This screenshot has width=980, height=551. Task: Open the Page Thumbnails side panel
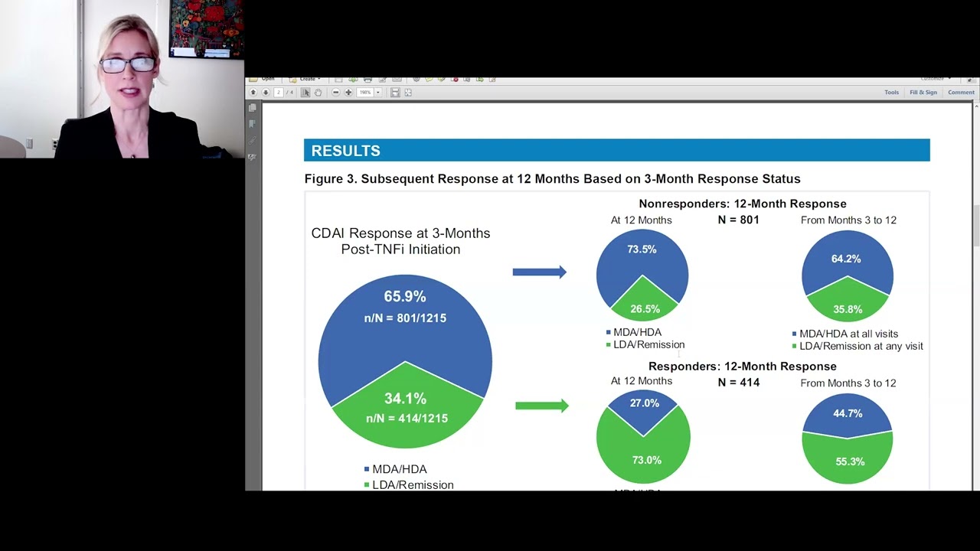253,108
